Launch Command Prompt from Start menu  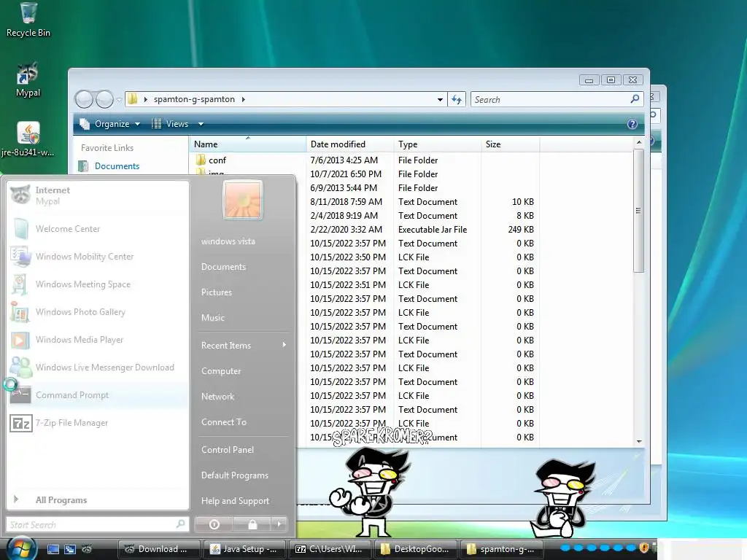98,394
